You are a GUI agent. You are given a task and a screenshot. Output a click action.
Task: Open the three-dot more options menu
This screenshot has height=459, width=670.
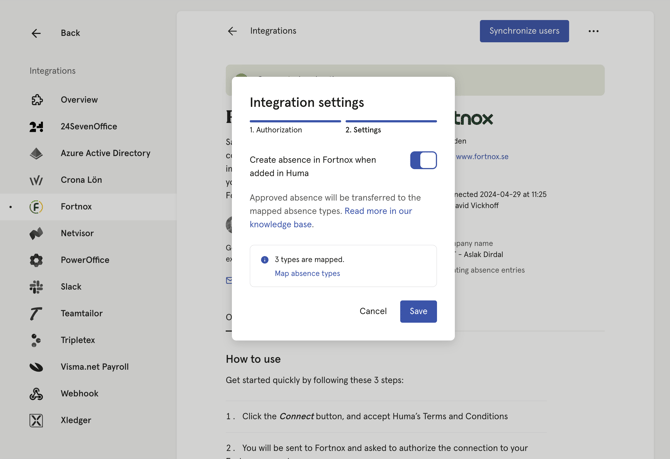pyautogui.click(x=593, y=31)
